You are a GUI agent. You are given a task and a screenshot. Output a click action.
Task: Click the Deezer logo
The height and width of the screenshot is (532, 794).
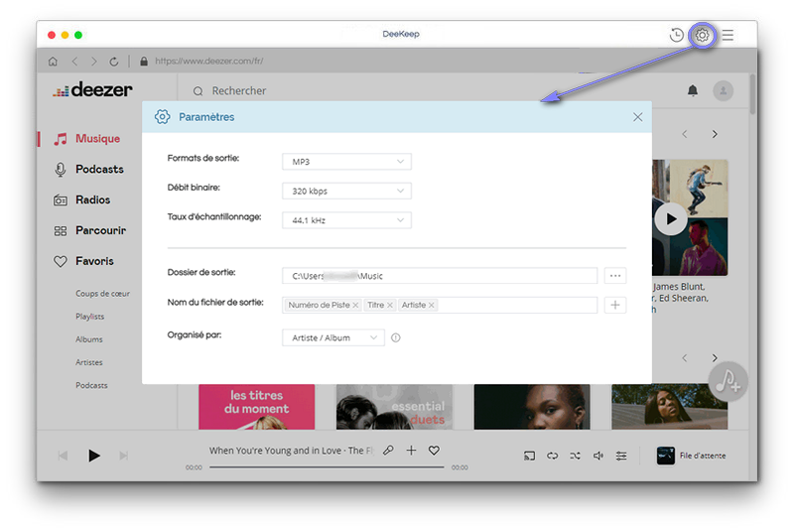tap(92, 89)
